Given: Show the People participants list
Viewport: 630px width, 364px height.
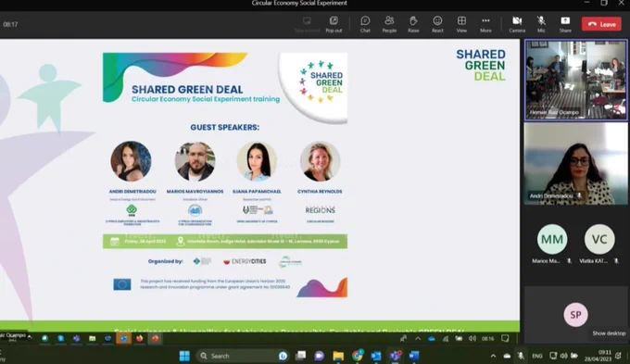Looking at the screenshot, I should (389, 24).
